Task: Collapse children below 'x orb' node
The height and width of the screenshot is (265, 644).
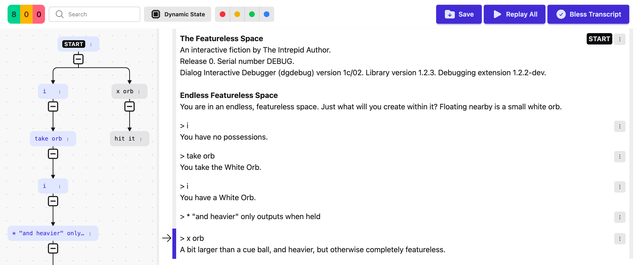Action: [x=130, y=106]
